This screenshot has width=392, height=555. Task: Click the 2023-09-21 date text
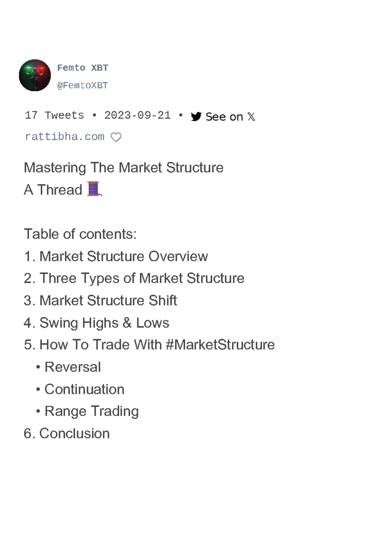(x=138, y=115)
